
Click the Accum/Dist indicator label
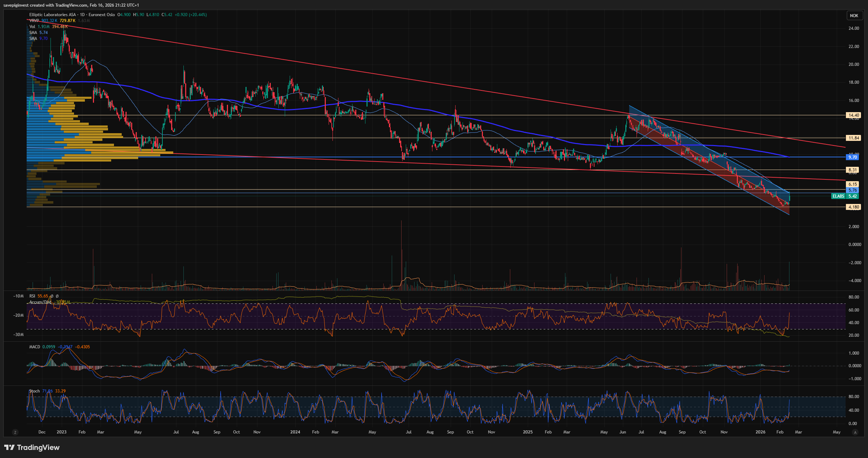pos(40,302)
